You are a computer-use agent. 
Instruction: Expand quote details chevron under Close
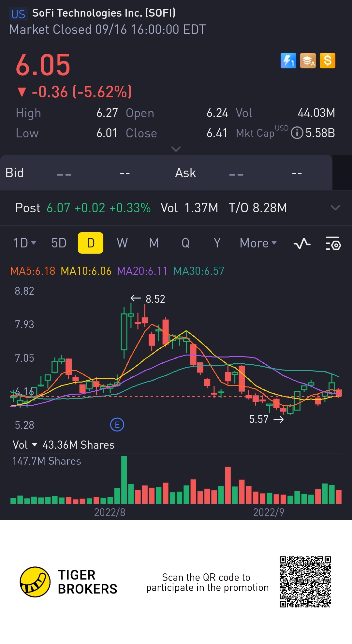(176, 149)
